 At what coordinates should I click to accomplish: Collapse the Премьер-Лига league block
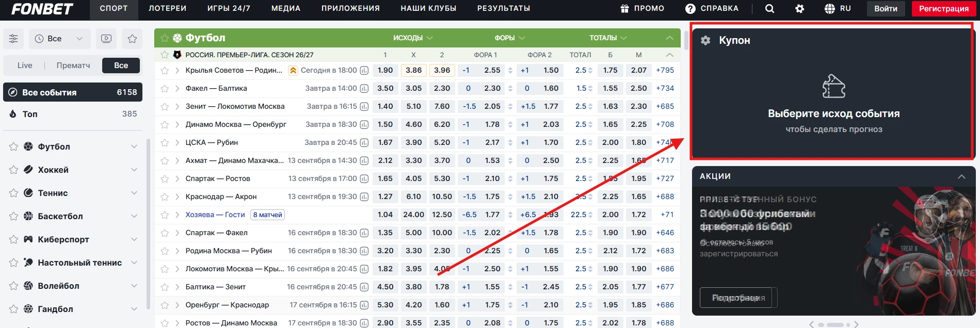pyautogui.click(x=669, y=55)
